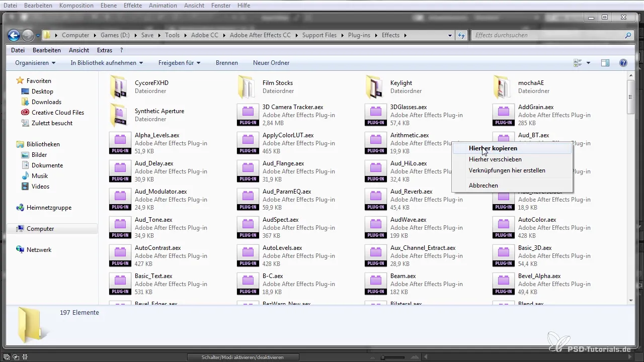Screen dimensions: 644x362
Task: Select Arithmetic.aex plug-in icon
Action: click(375, 143)
